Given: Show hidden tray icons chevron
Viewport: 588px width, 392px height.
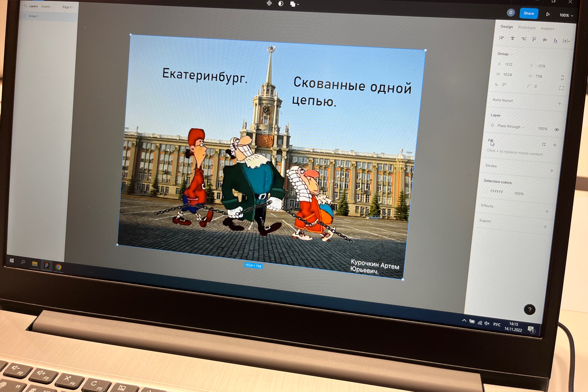Looking at the screenshot, I should pyautogui.click(x=464, y=320).
